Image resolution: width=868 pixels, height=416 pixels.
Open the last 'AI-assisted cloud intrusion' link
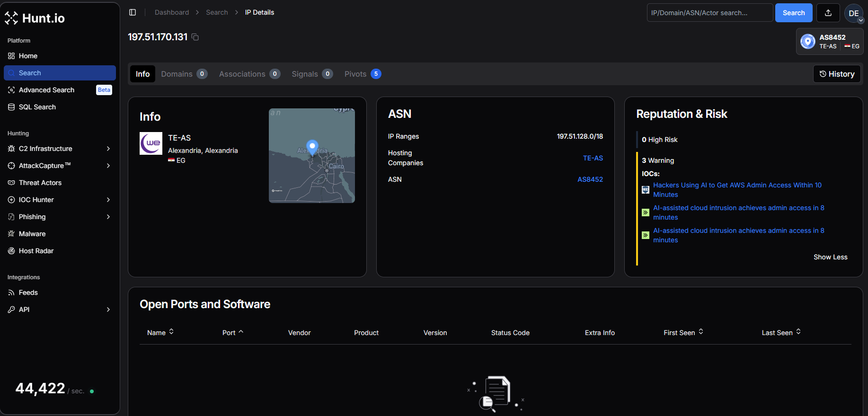739,235
